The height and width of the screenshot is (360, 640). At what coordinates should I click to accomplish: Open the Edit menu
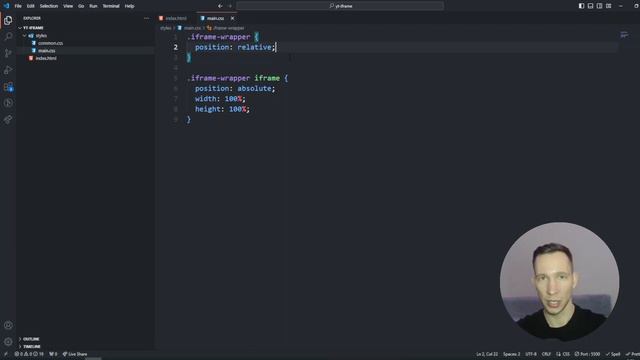click(x=31, y=6)
